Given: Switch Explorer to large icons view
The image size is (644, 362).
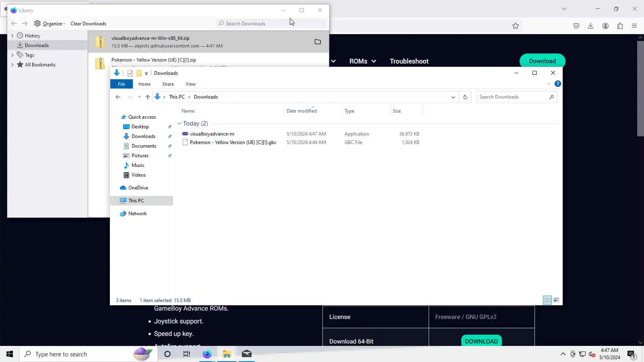Looking at the screenshot, I should [x=556, y=300].
